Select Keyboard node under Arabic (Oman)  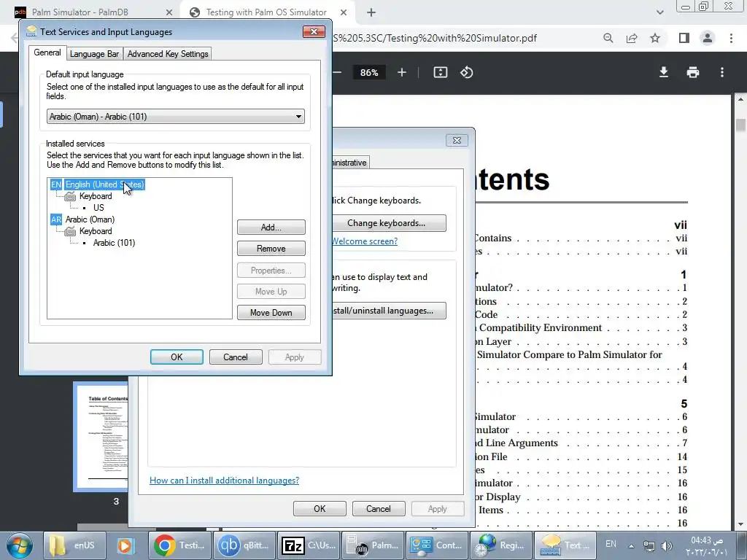point(96,231)
